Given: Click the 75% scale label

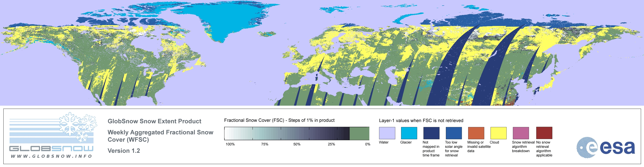Looking at the screenshot, I should point(265,144).
